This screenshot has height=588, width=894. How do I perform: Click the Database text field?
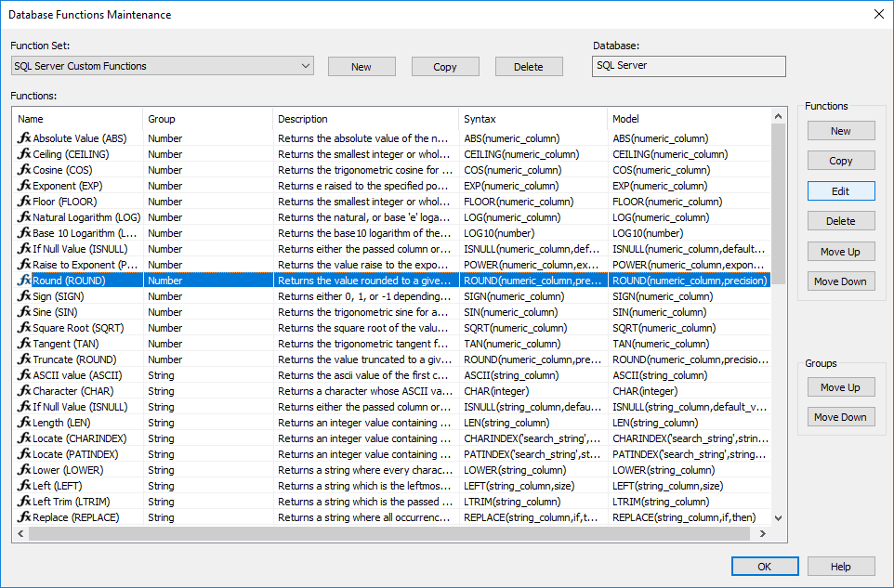point(688,66)
